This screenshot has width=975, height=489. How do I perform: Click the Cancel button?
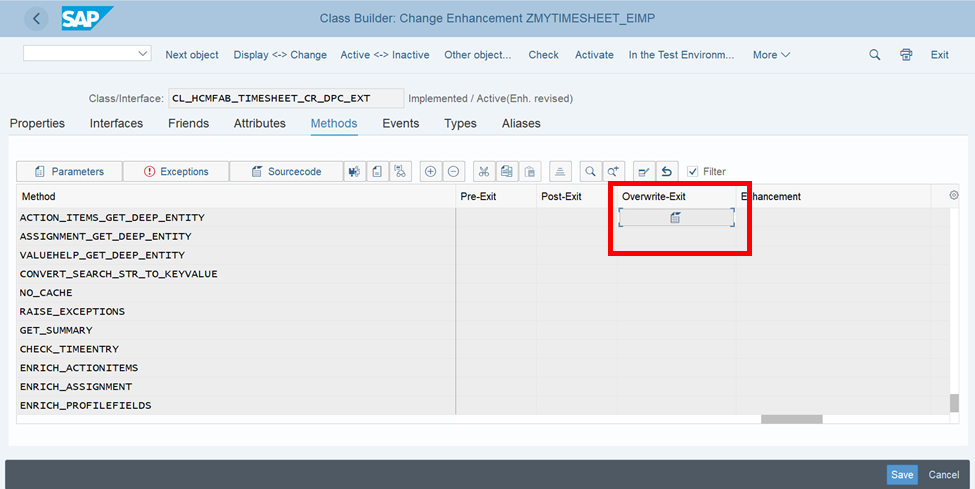point(943,475)
